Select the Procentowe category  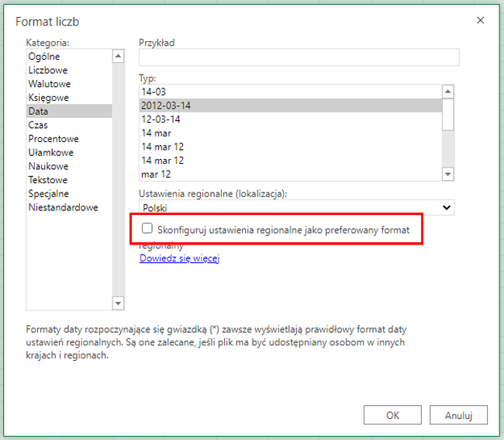69,139
